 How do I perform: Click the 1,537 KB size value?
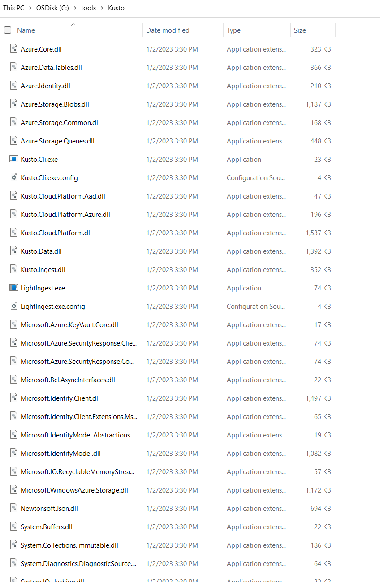point(319,233)
